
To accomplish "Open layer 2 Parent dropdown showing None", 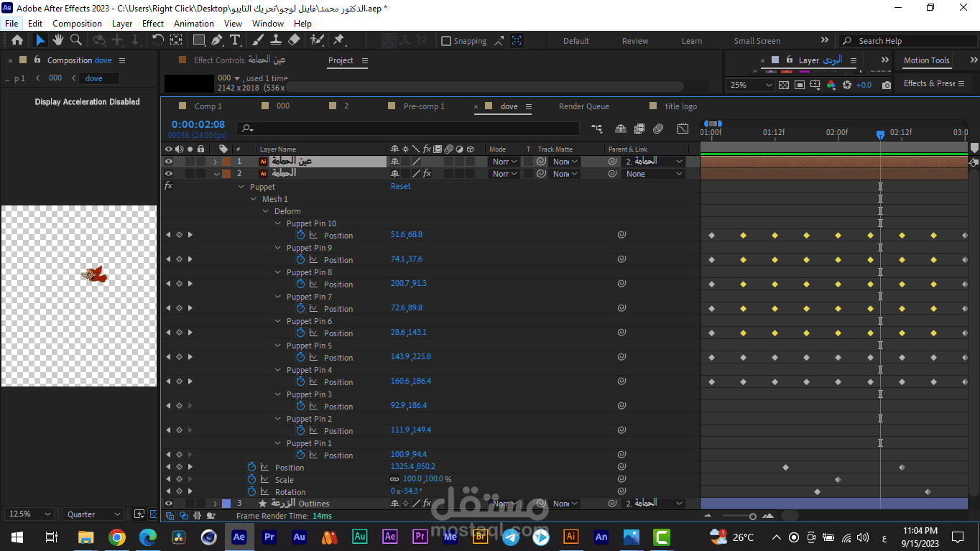I will pos(654,174).
